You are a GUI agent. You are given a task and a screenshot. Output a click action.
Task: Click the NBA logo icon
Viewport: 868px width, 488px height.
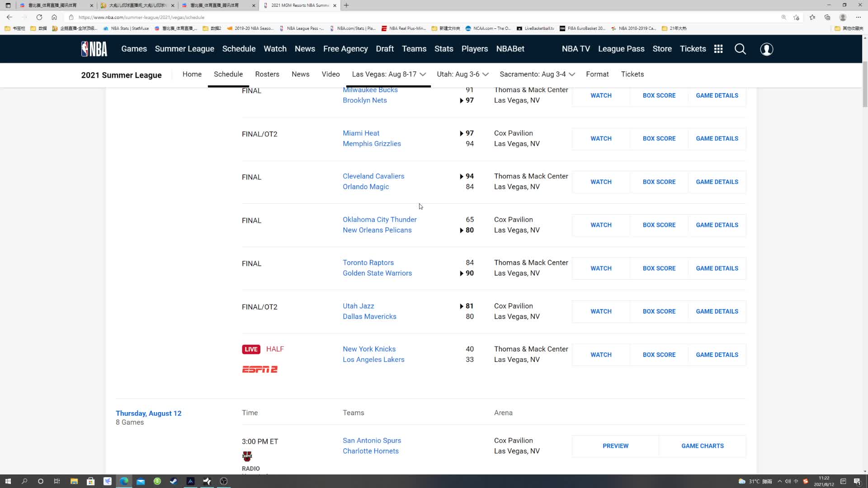(94, 49)
